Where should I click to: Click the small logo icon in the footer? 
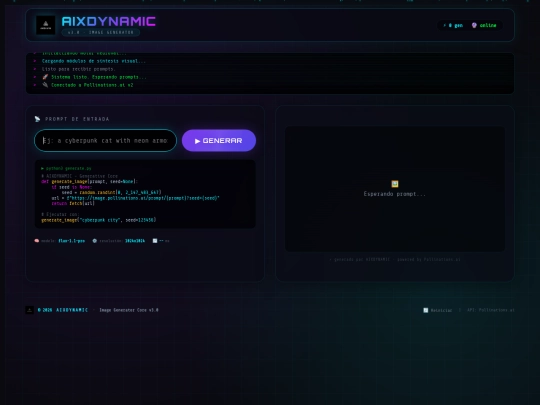(x=30, y=310)
